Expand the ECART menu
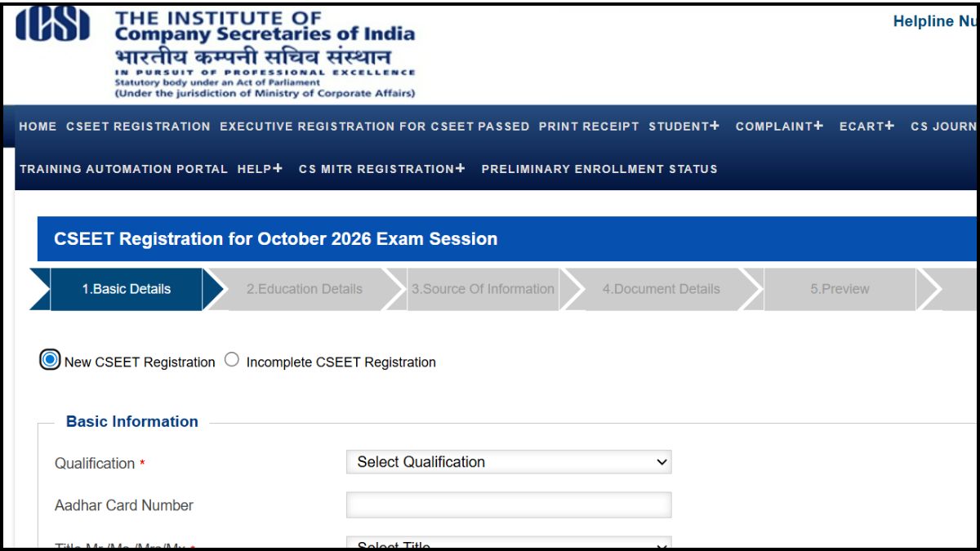980x551 pixels. 866,127
